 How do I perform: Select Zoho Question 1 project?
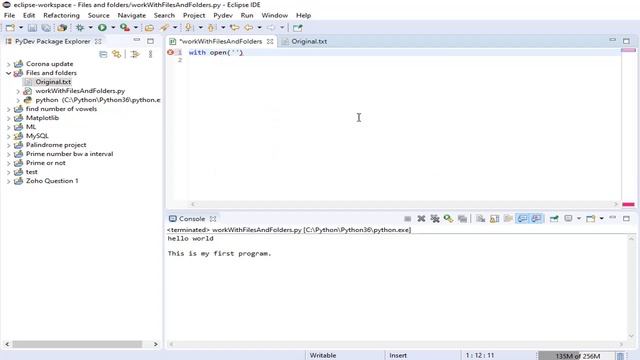point(52,181)
